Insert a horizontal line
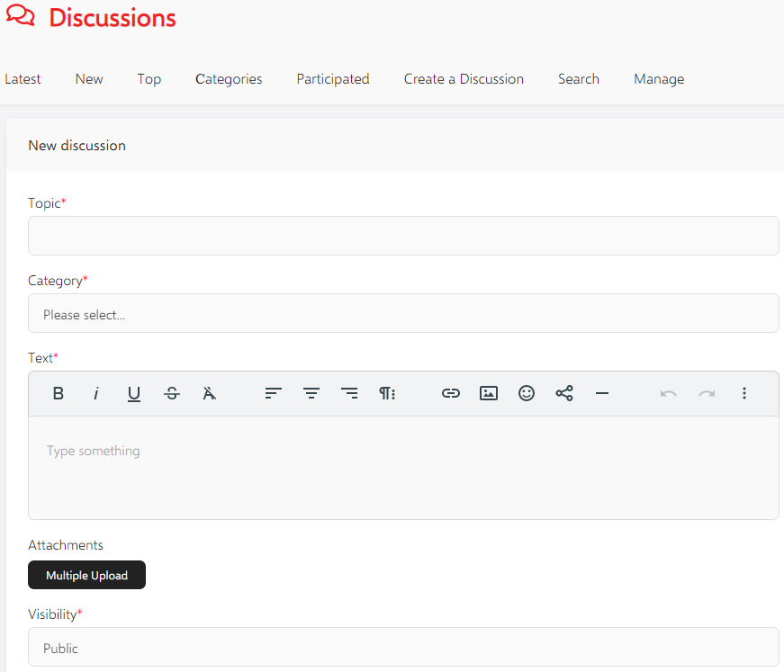 click(602, 393)
